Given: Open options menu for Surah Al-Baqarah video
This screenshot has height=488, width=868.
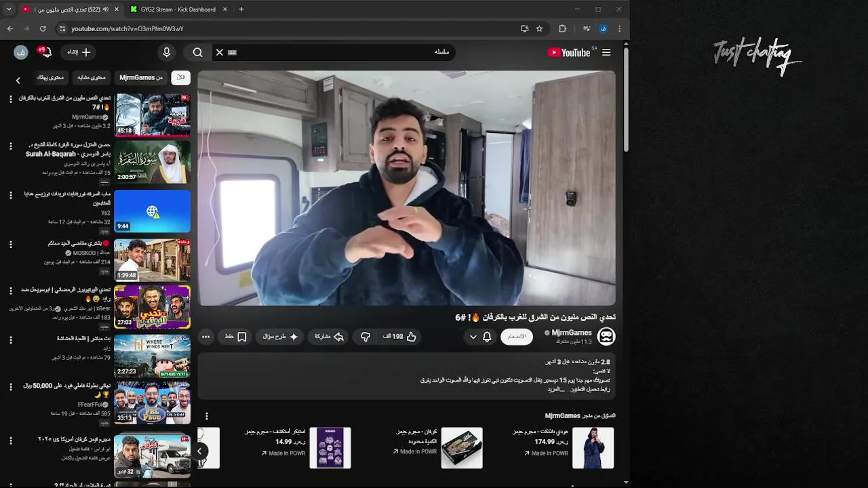Looking at the screenshot, I should (x=10, y=146).
